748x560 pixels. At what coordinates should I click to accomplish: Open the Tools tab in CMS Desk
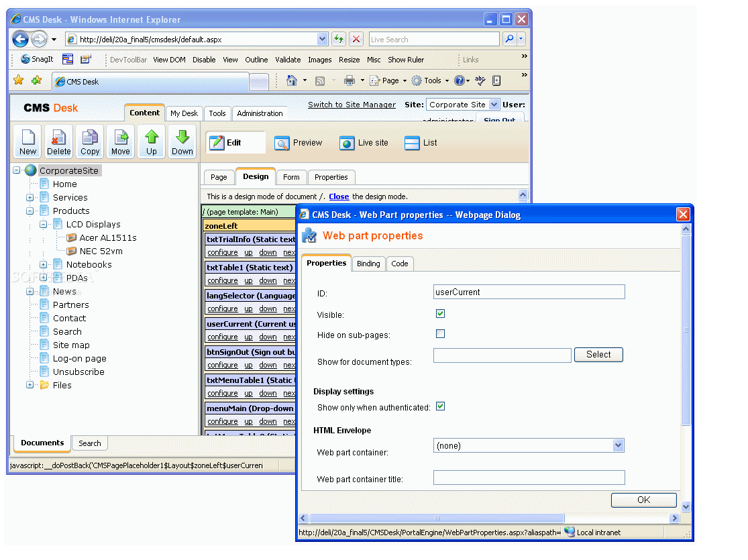217,113
